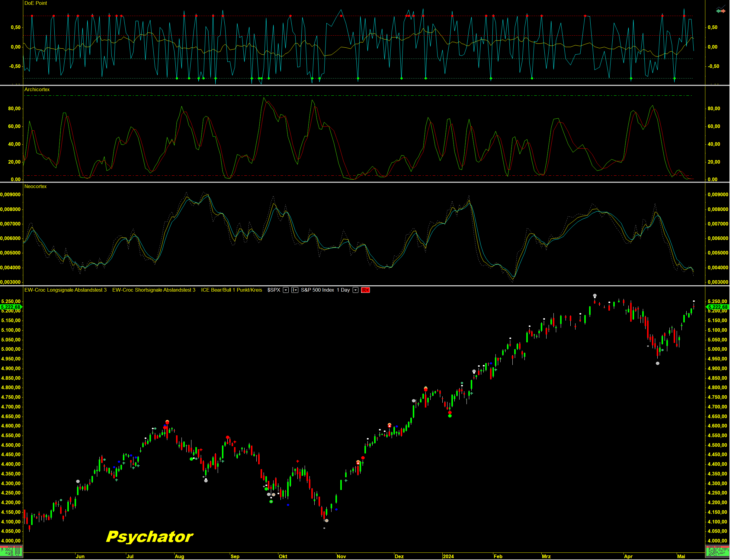Screen dimensions: 731x560
Task: Click the 5.000,00 level on right price scale
Action: click(x=717, y=349)
